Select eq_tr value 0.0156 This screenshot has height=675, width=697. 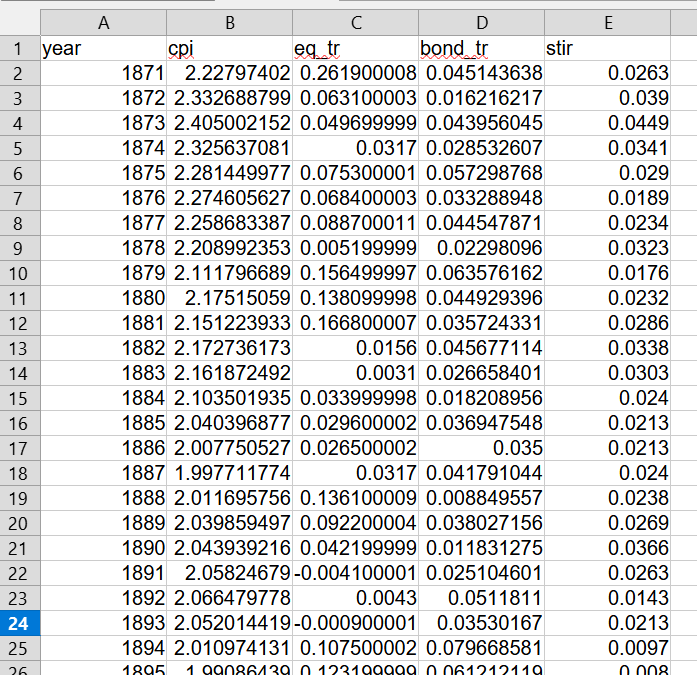(x=356, y=348)
